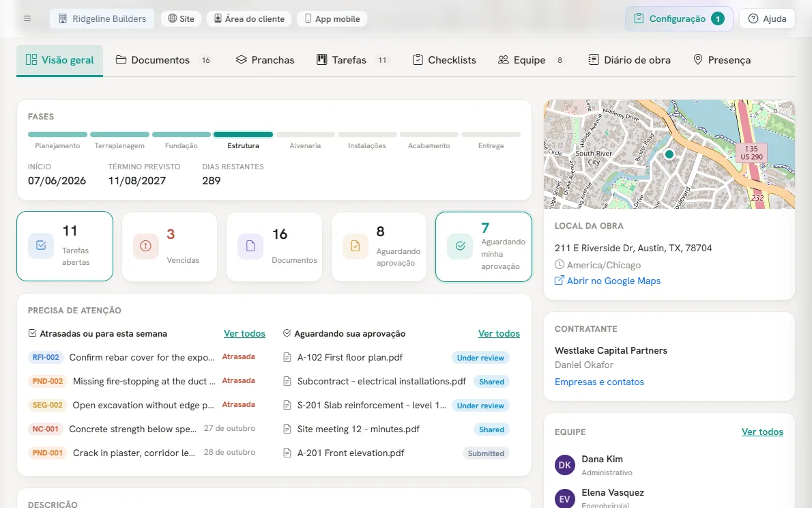Click the Empresas e contatos link
Image resolution: width=812 pixels, height=508 pixels.
click(x=599, y=382)
